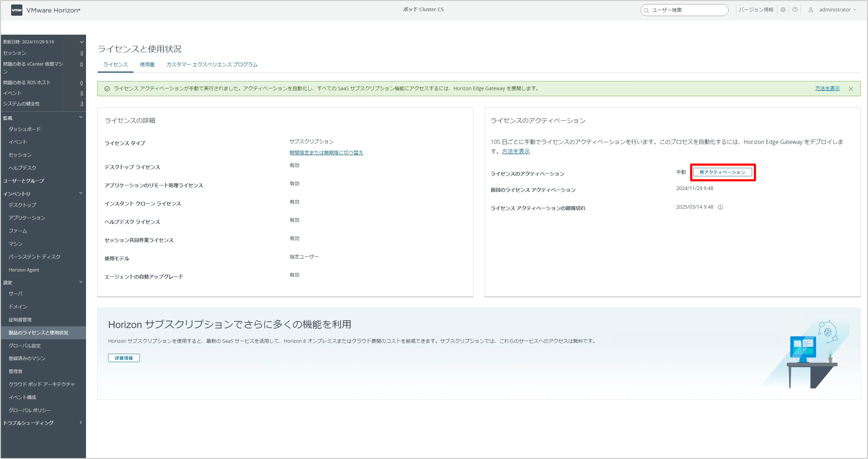Open カスタマー エクスペリエンス プログラム tab
This screenshot has height=459, width=868.
[212, 65]
